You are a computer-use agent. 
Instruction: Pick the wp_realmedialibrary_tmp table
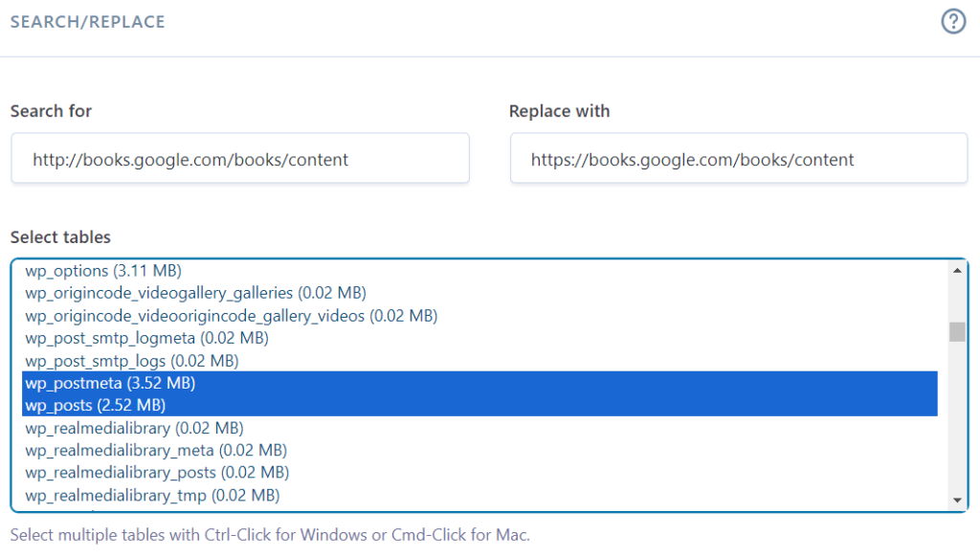(x=152, y=495)
